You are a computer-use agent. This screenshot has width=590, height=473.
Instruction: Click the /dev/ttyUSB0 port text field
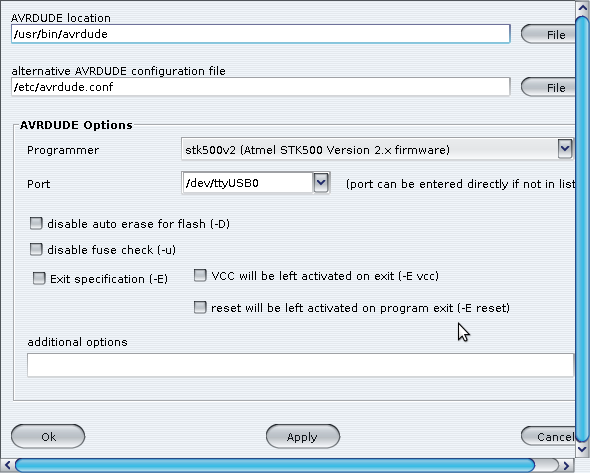(248, 183)
